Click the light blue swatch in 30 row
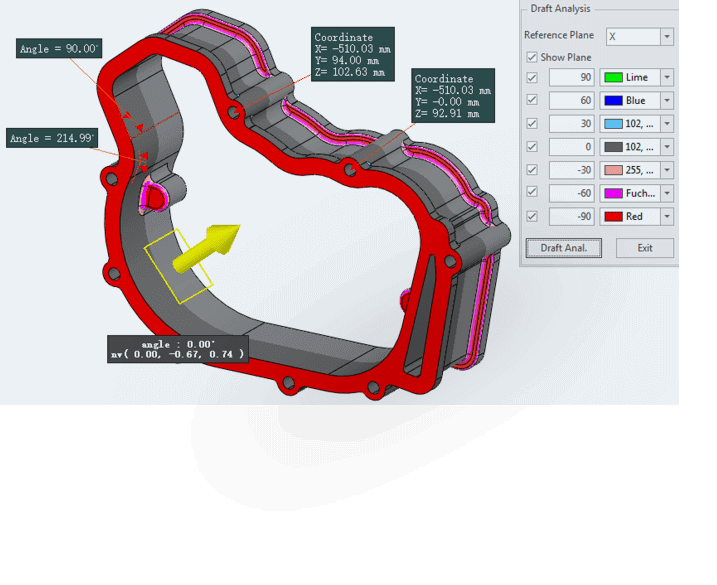The height and width of the screenshot is (585, 717). [613, 124]
